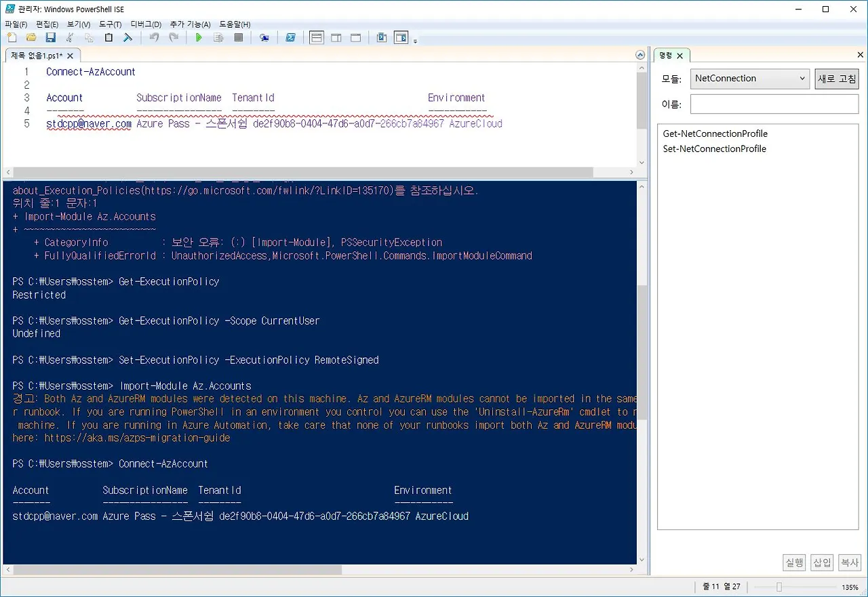Viewport: 868px width, 597px height.
Task: Click the aka.ms/azps-migration-guide URL in the warning
Action: click(138, 438)
